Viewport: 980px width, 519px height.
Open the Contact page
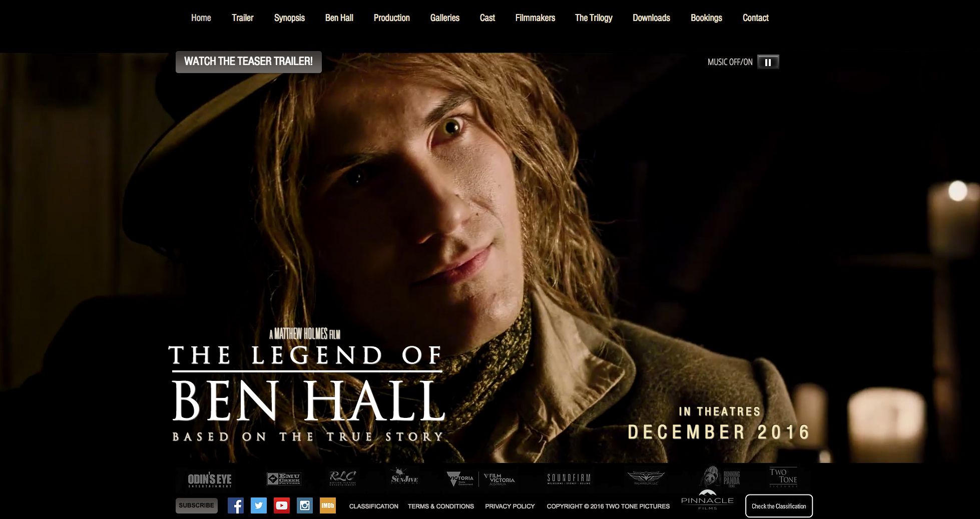(x=755, y=18)
